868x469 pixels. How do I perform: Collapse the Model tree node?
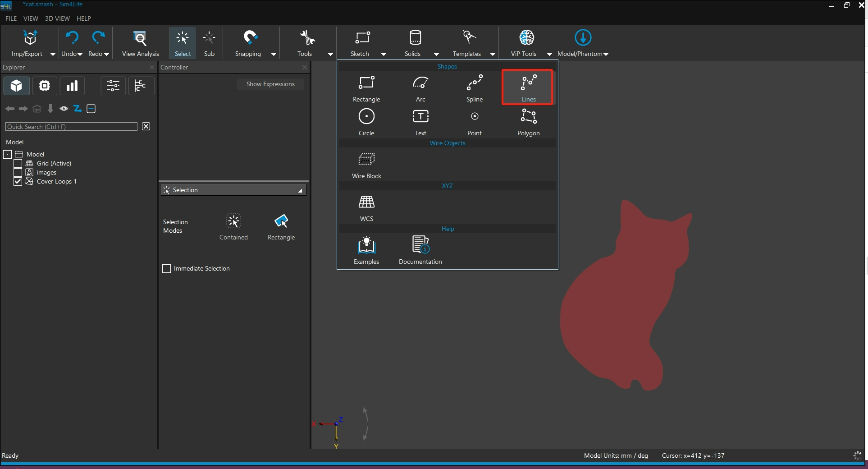click(x=8, y=155)
